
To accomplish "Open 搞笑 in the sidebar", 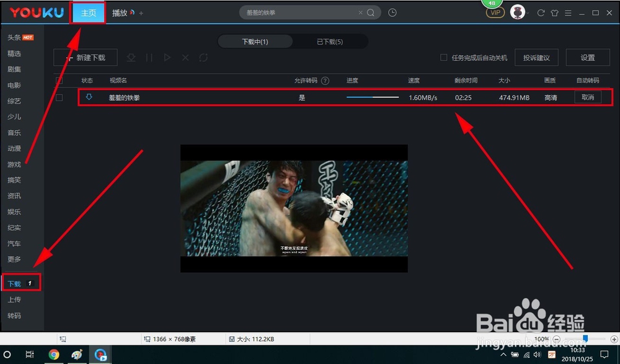I will click(x=14, y=180).
